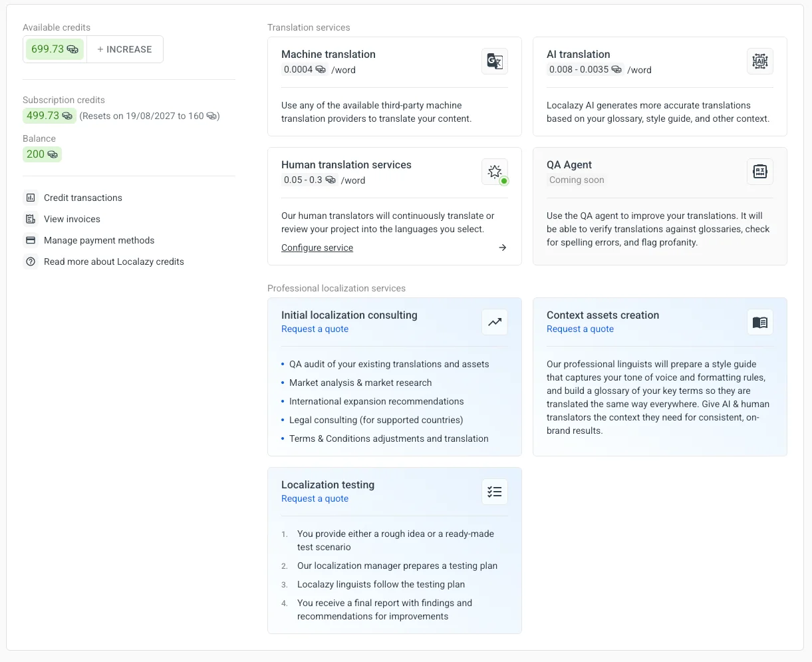
Task: Click the Initial localization consulting heading
Action: 349,315
